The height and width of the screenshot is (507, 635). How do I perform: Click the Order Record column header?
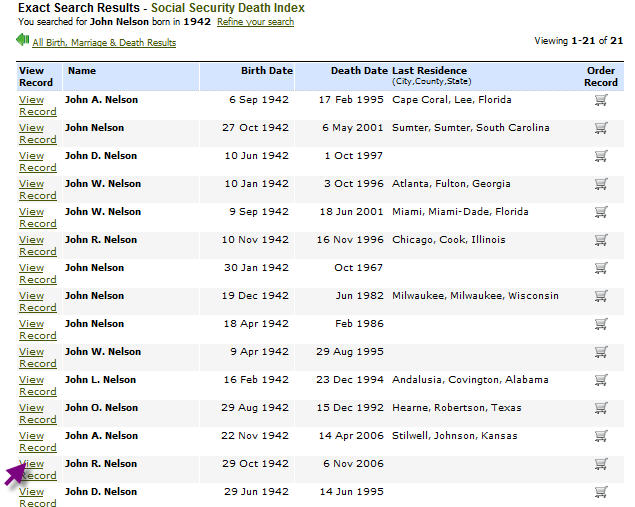coord(601,76)
